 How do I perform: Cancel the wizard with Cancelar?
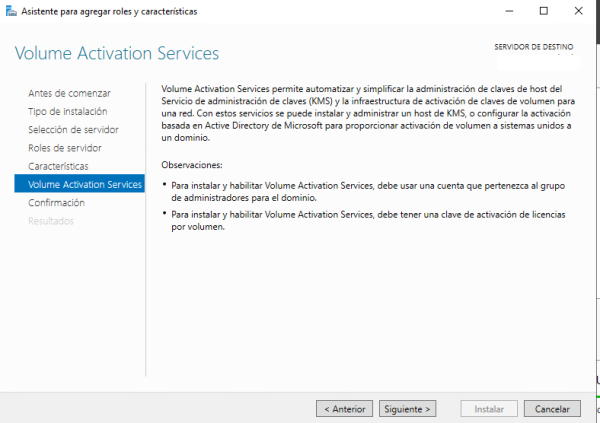(x=552, y=409)
